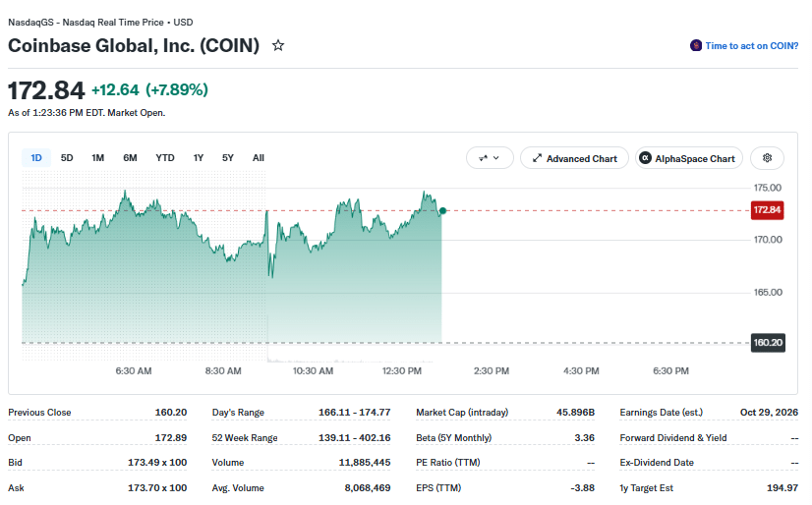Click the Previous Close value 160.20
This screenshot has height=505, width=812.
(171, 413)
